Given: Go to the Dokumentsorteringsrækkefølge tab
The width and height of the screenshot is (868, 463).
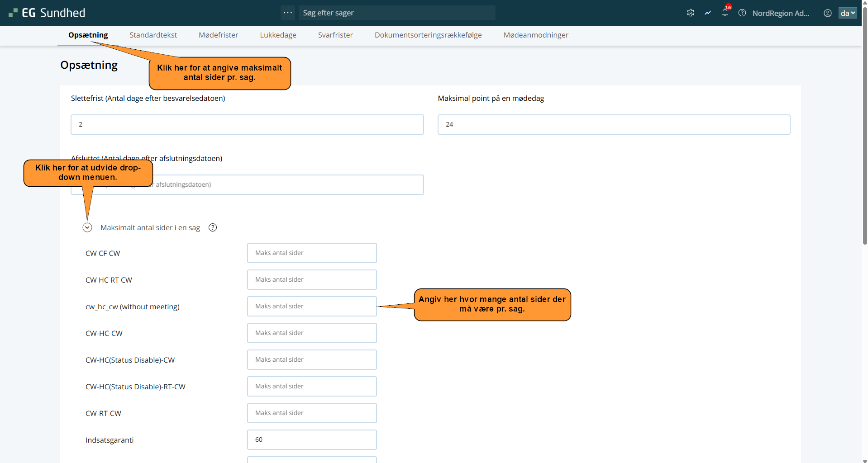Looking at the screenshot, I should click(428, 35).
